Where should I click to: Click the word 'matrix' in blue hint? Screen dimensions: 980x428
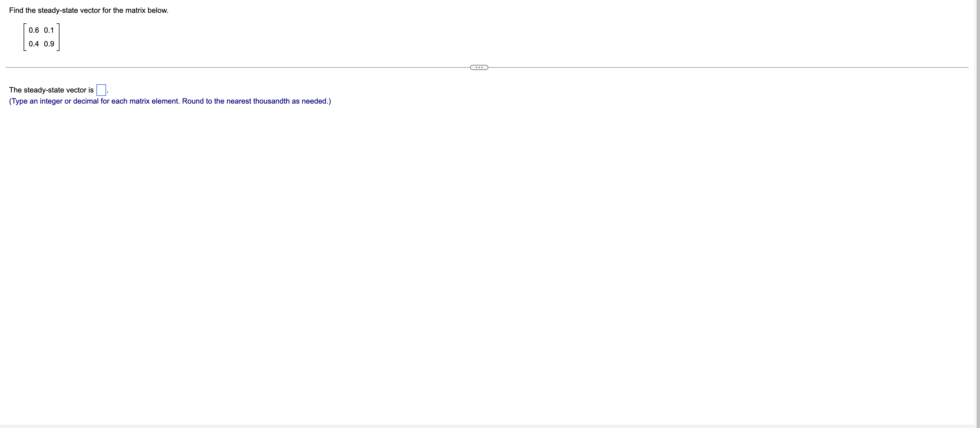tap(139, 101)
